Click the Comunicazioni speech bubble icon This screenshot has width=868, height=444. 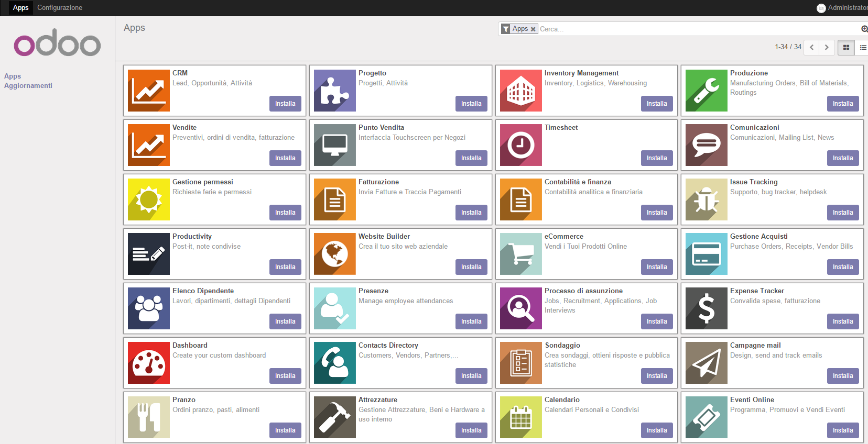coord(707,145)
